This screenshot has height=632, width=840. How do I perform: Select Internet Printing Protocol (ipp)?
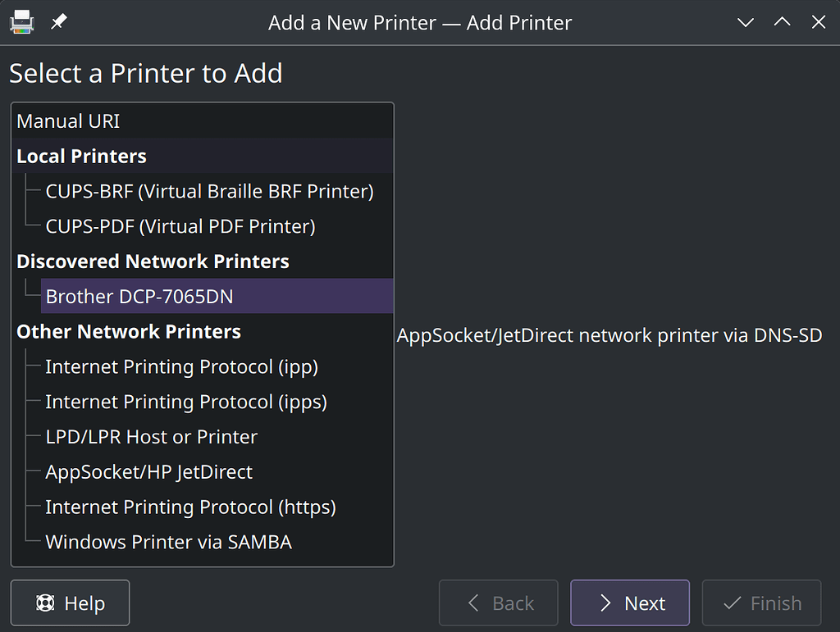181,366
